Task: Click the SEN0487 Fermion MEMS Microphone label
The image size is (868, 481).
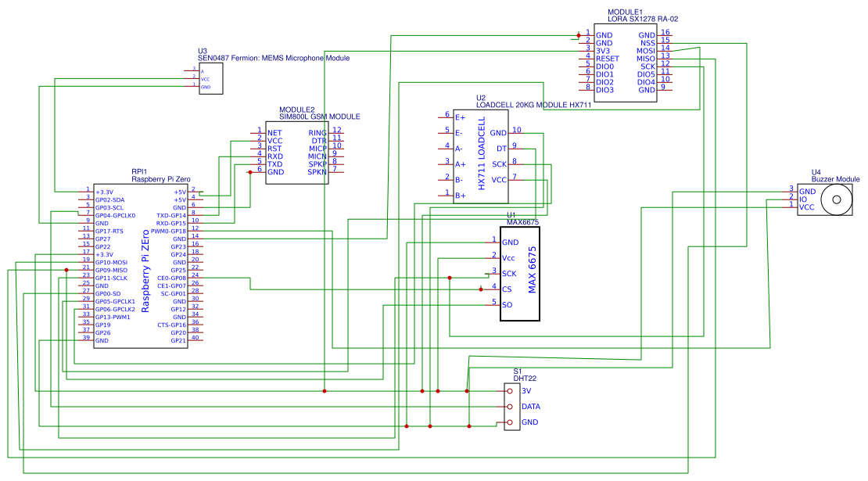Action: point(274,58)
